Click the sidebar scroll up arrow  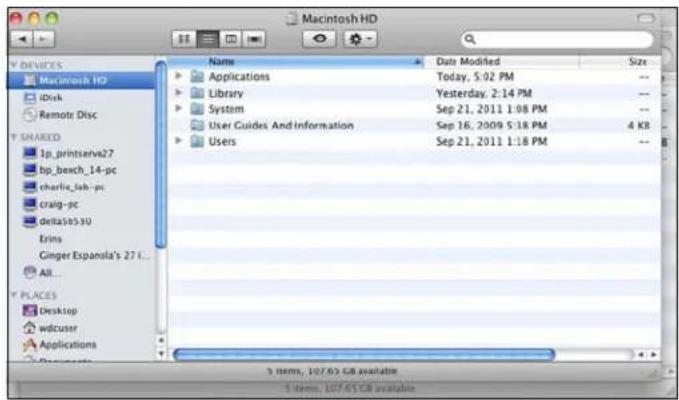click(x=161, y=341)
